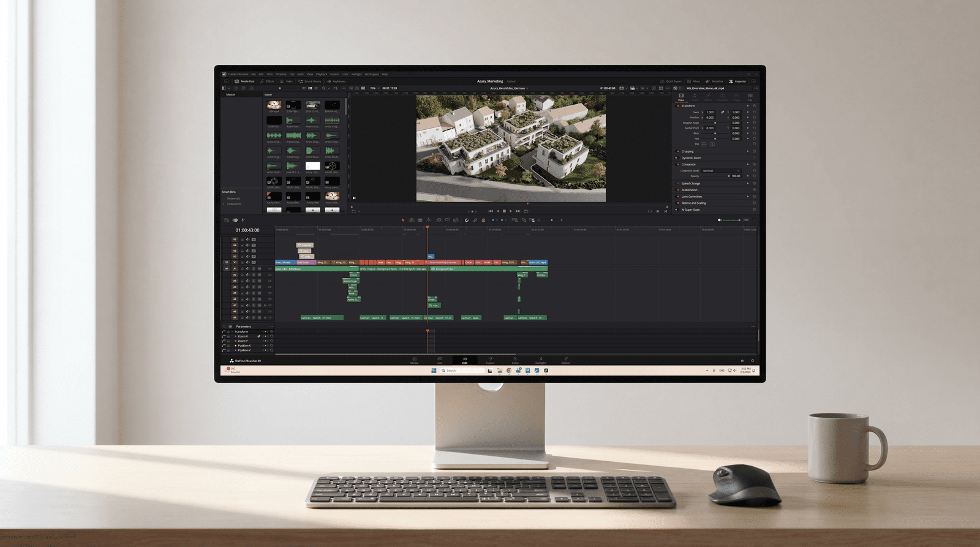Reset the Transform section with its reset icon
This screenshot has height=547, width=980.
point(754,106)
